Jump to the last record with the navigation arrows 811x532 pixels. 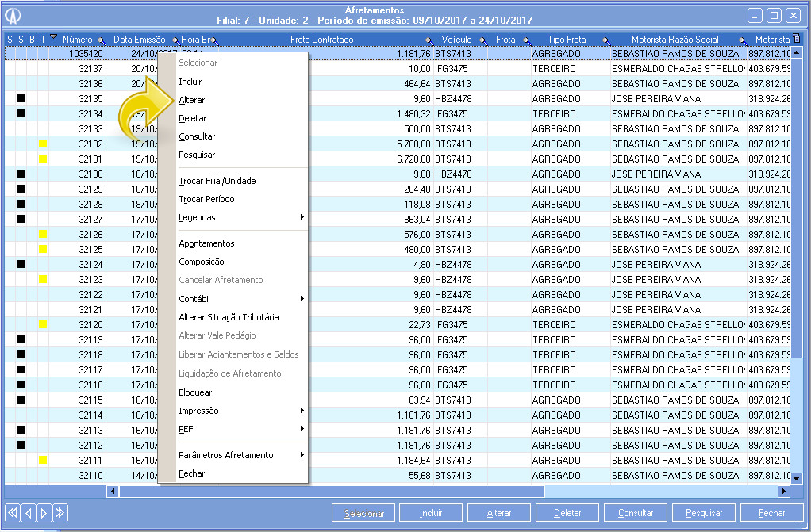pos(60,512)
